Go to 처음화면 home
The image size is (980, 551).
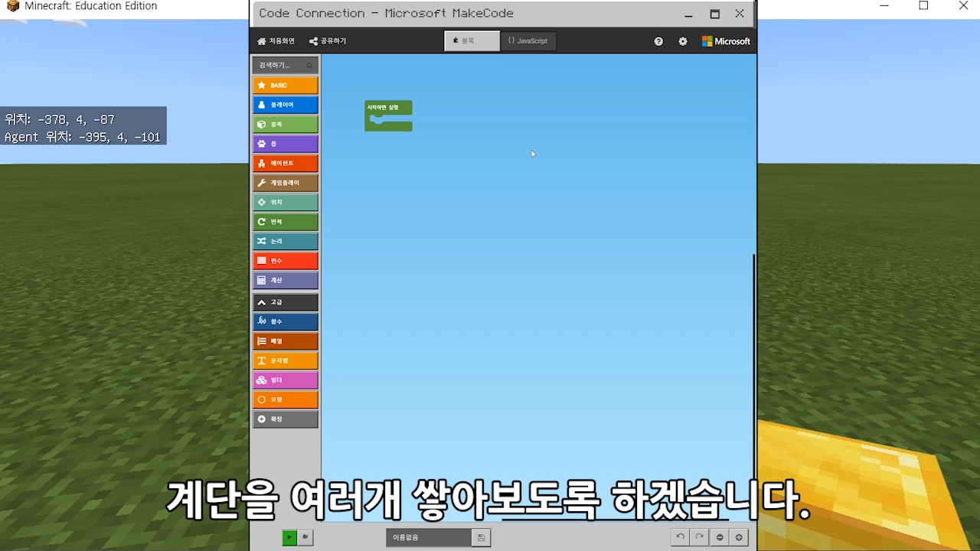click(276, 41)
